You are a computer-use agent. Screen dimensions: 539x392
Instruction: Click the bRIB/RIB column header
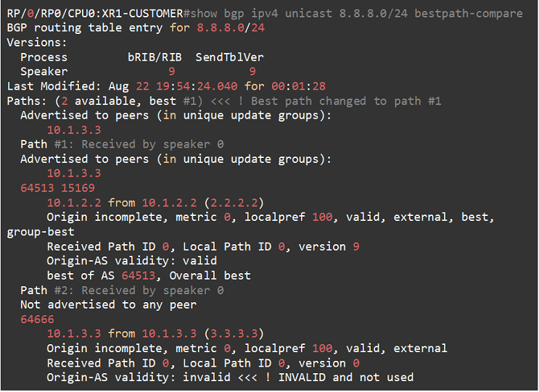pyautogui.click(x=155, y=57)
